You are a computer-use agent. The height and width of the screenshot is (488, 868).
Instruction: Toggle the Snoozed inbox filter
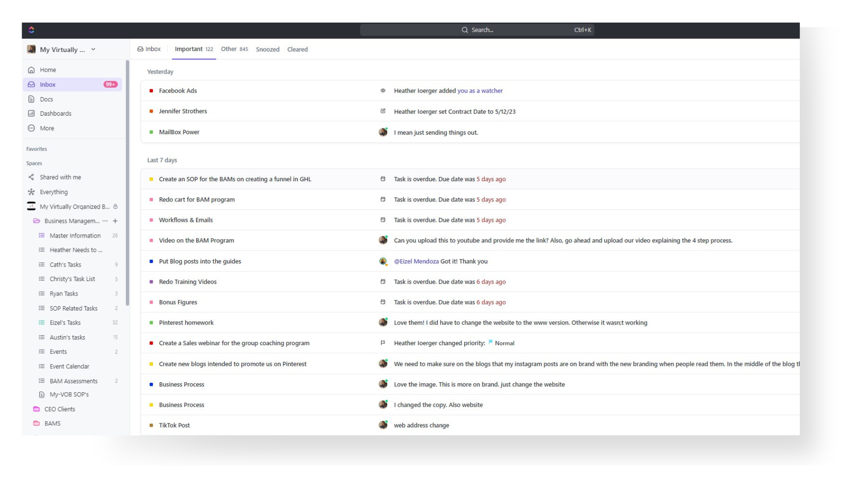(x=267, y=49)
